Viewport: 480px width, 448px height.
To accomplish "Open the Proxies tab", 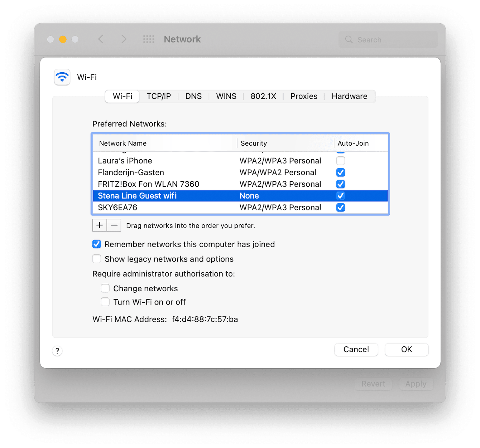I will click(303, 96).
